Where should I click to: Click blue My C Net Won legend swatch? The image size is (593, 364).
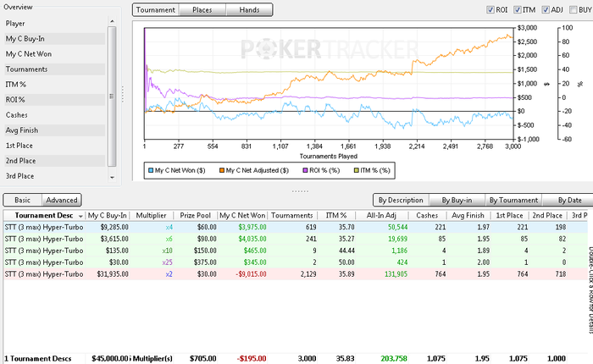coord(151,170)
